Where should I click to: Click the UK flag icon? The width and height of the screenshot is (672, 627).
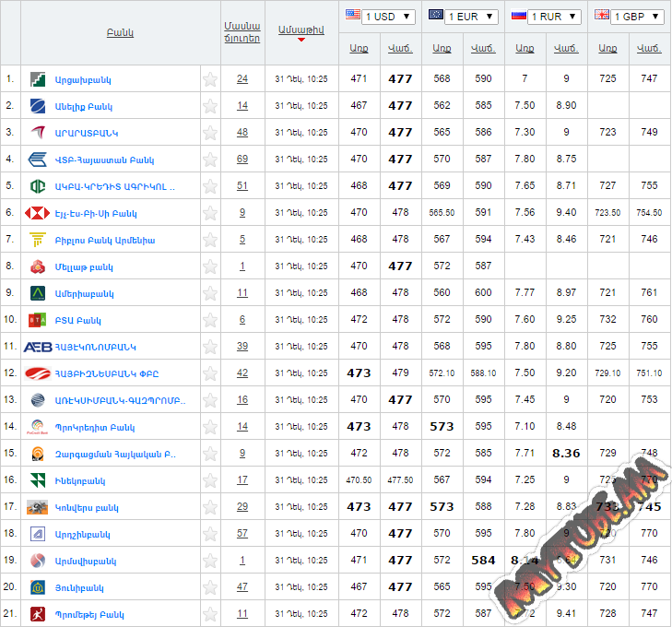pos(602,15)
